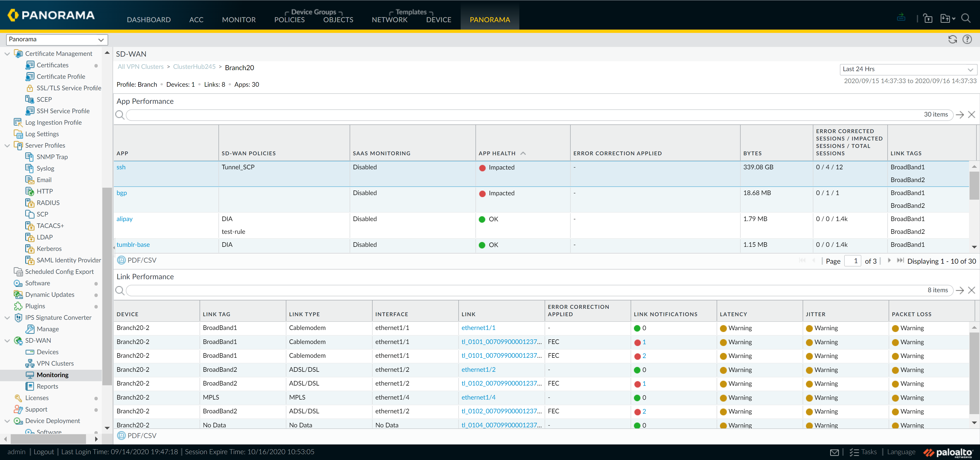This screenshot has height=460, width=980.
Task: Click the mail envelope icon in status bar
Action: pyautogui.click(x=834, y=452)
